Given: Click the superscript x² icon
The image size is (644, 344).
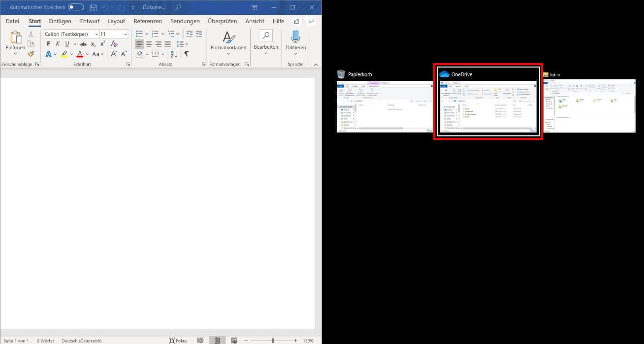Looking at the screenshot, I should point(102,44).
